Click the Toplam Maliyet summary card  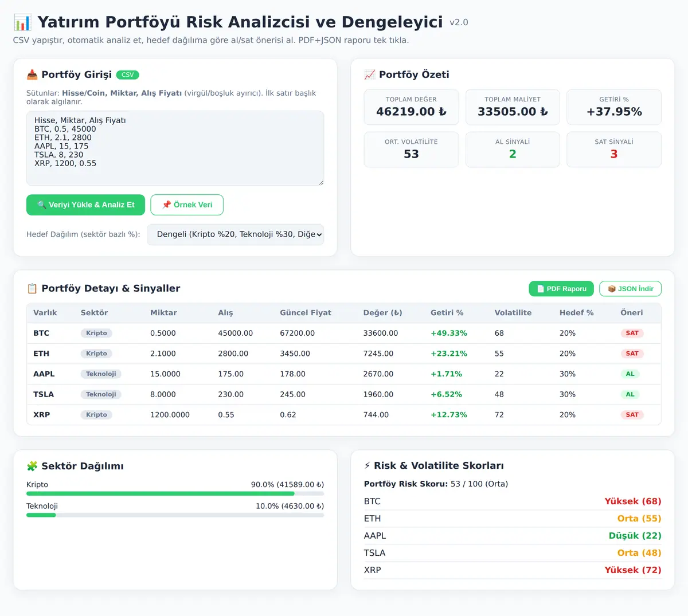coord(513,107)
